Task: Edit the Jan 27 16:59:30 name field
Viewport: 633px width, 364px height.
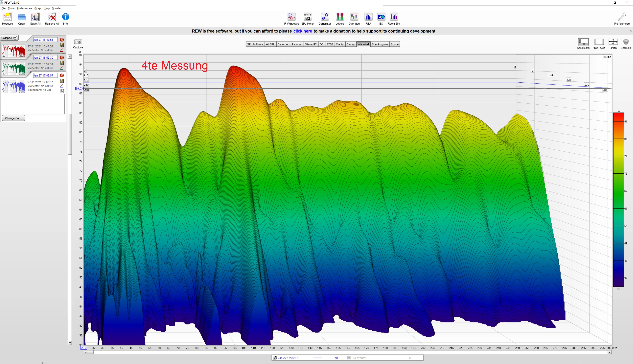Action: 45,58
